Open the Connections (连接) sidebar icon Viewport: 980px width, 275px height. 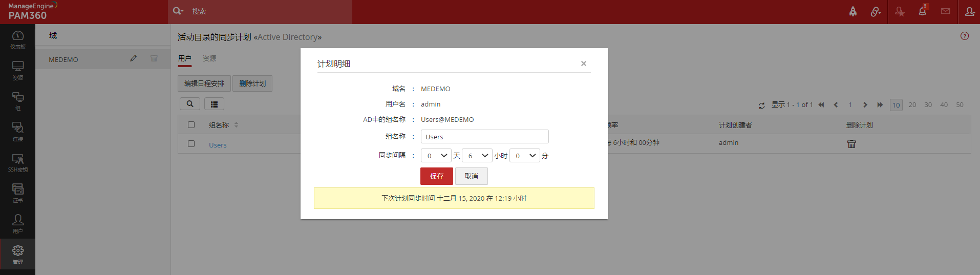pyautogui.click(x=18, y=132)
